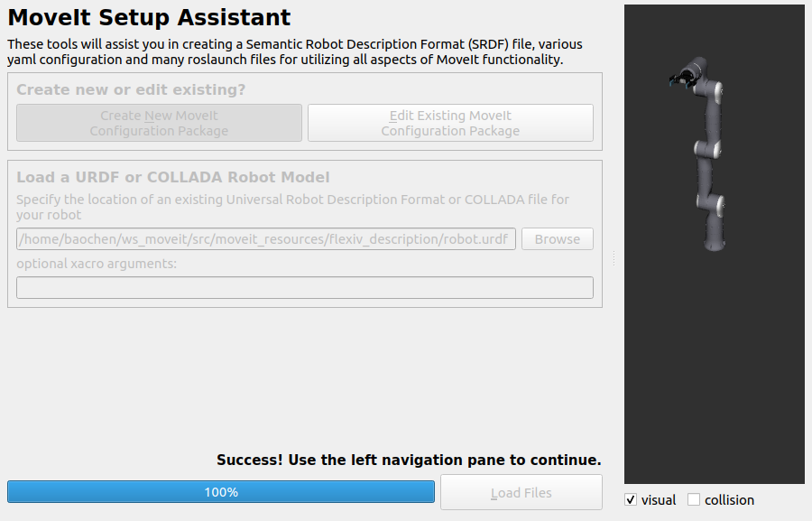This screenshot has height=521, width=812.
Task: Click empty dark area of robot viewport
Action: coord(715,363)
